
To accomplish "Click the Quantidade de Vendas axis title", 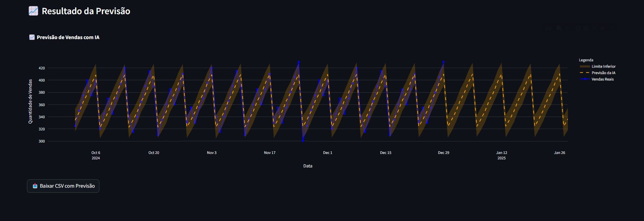I will (30, 101).
